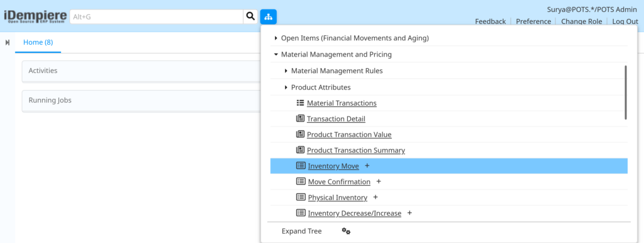Click the Running Jobs panel header

(x=141, y=100)
